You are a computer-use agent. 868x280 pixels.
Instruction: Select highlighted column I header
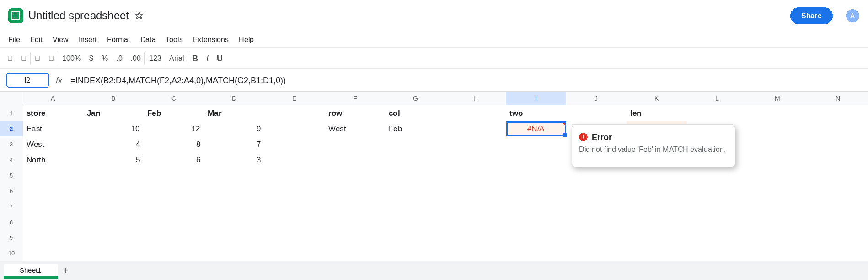tap(536, 98)
